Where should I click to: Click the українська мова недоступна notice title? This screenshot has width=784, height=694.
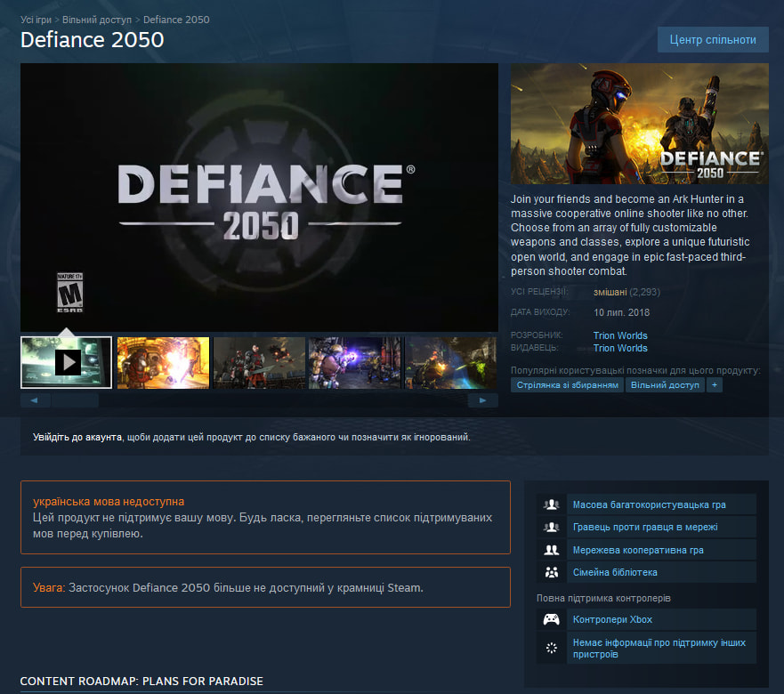point(109,502)
